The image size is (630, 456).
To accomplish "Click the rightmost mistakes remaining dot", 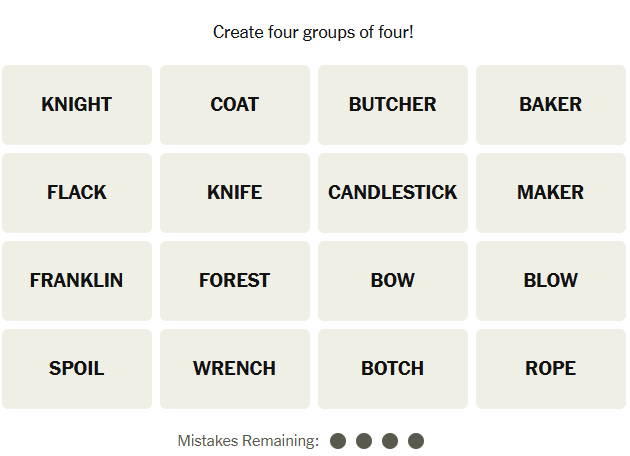I will click(416, 441).
